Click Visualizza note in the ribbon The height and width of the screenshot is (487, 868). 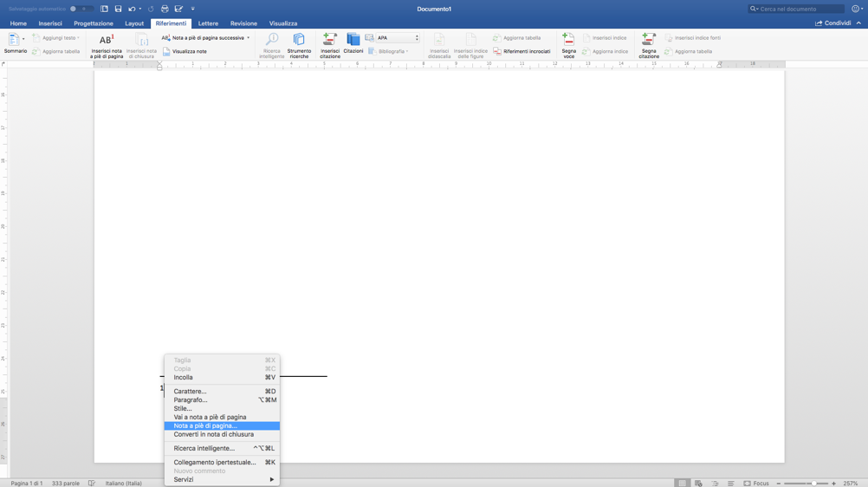[185, 51]
